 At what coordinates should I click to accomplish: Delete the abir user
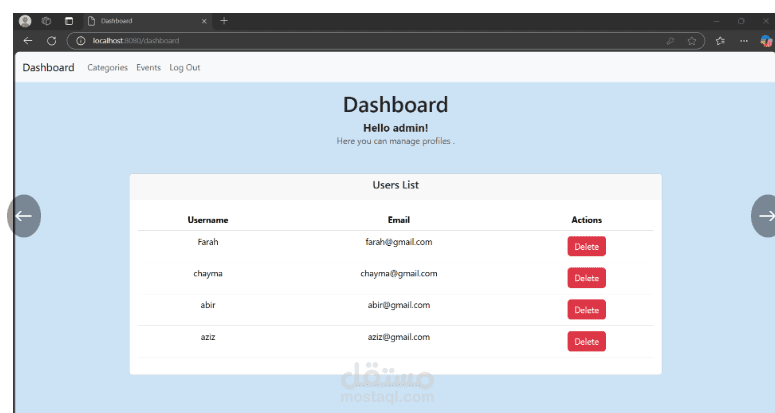[586, 310]
